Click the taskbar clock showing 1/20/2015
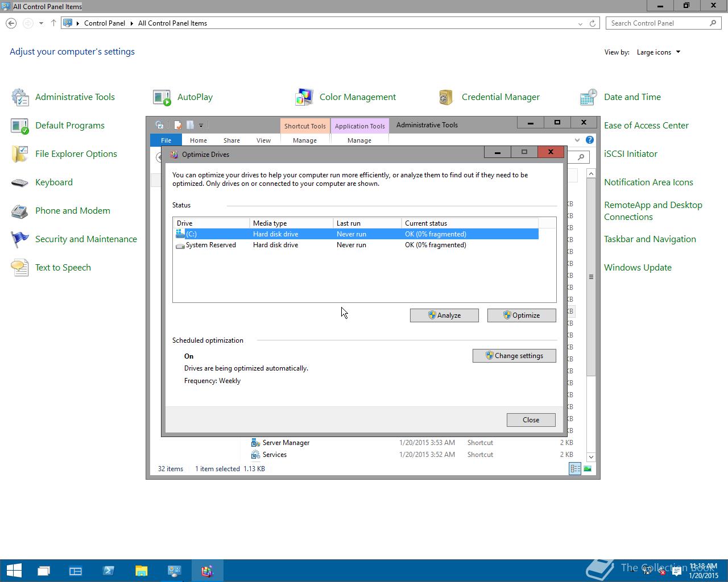 pos(704,571)
